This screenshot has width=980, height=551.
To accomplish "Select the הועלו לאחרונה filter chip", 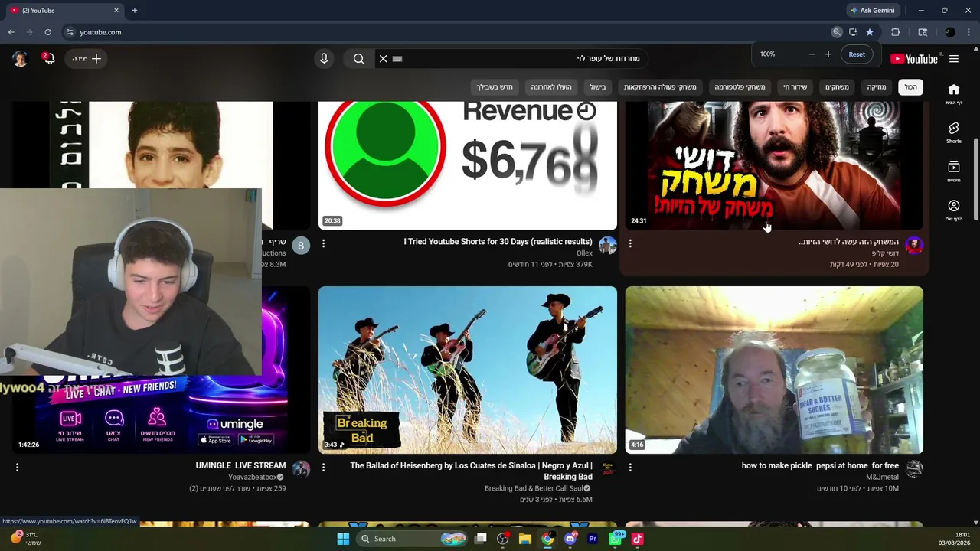I will coord(551,87).
